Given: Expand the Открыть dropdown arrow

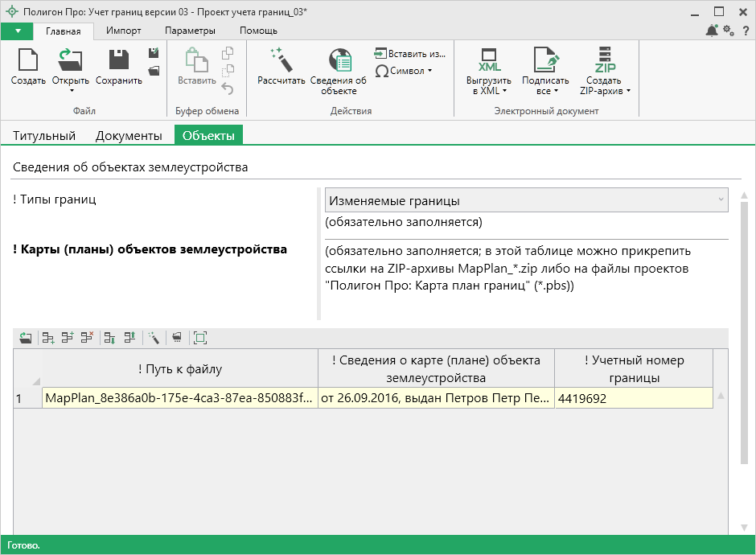Looking at the screenshot, I should 71,91.
